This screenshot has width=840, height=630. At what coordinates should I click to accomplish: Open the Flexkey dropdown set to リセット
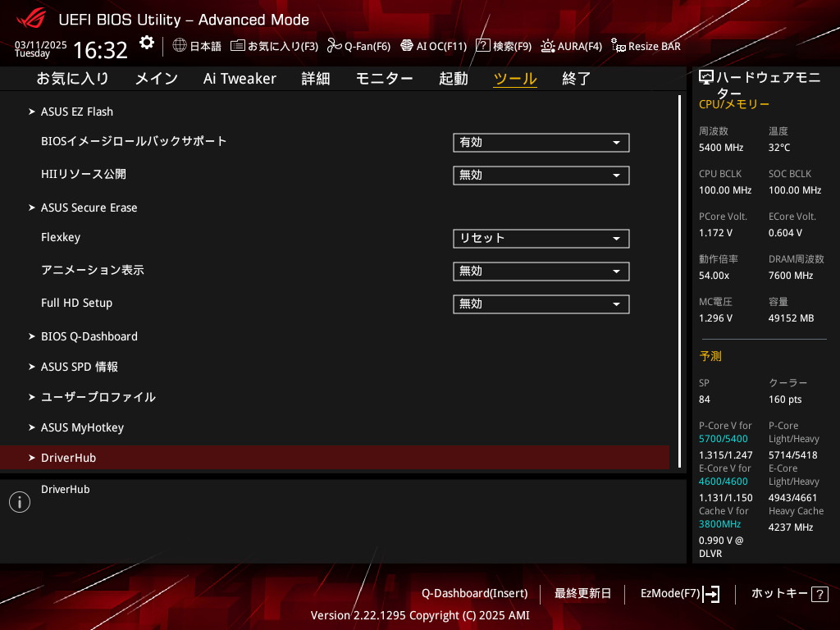coord(541,239)
